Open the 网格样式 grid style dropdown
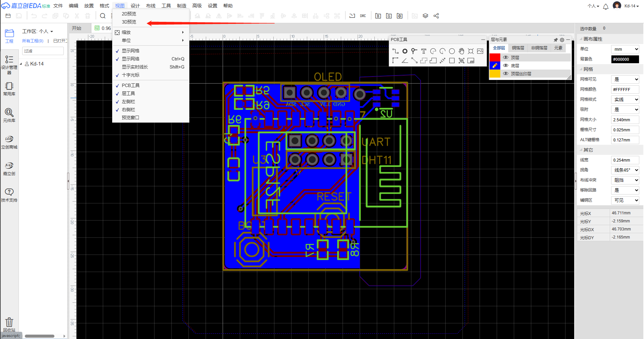644x339 pixels. [x=625, y=99]
